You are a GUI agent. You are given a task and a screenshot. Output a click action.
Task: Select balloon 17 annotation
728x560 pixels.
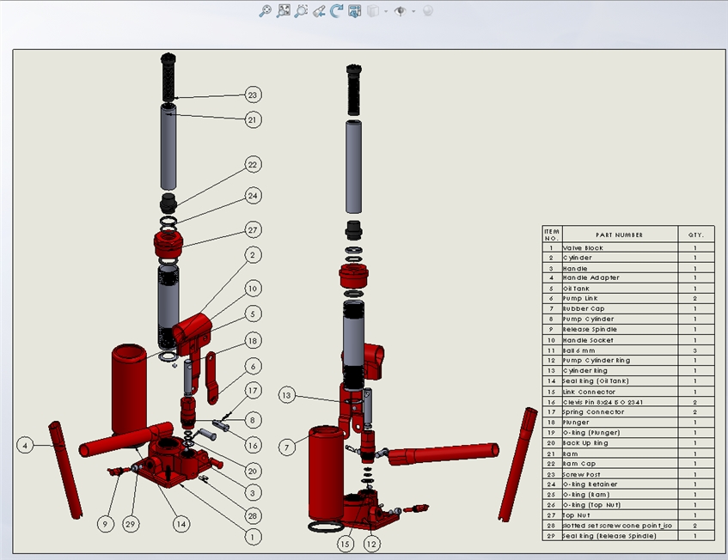[x=253, y=391]
